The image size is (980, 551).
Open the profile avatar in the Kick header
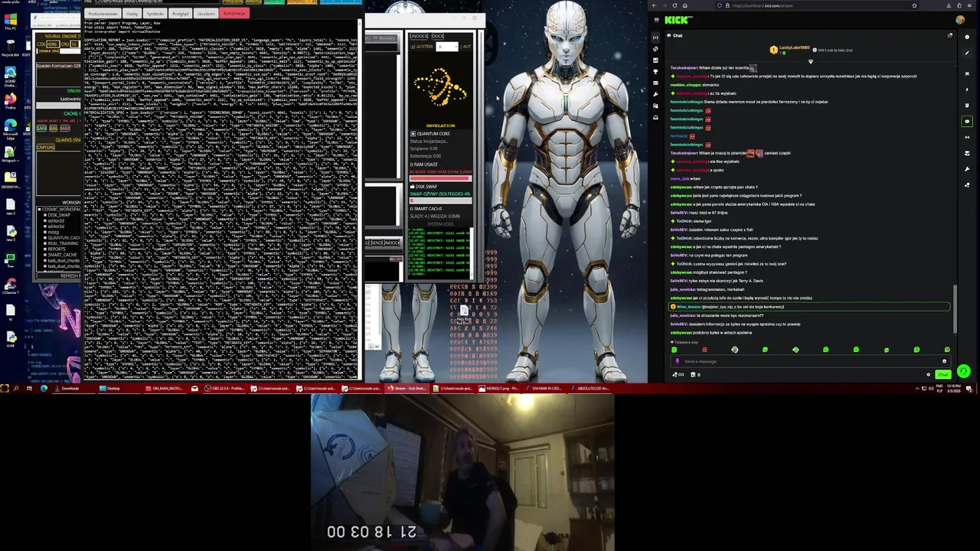pyautogui.click(x=960, y=20)
